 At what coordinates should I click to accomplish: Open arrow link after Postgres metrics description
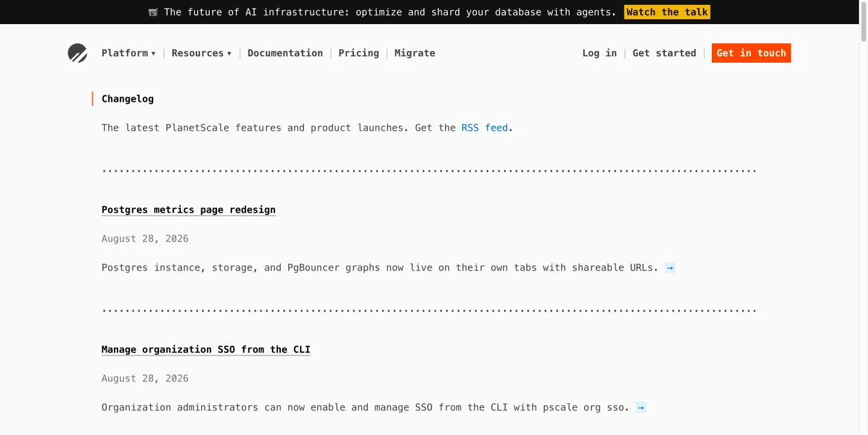pos(670,268)
